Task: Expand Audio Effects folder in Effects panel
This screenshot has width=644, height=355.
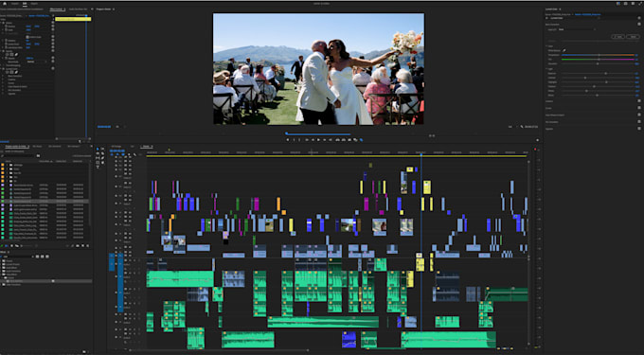Action: [x=1, y=268]
